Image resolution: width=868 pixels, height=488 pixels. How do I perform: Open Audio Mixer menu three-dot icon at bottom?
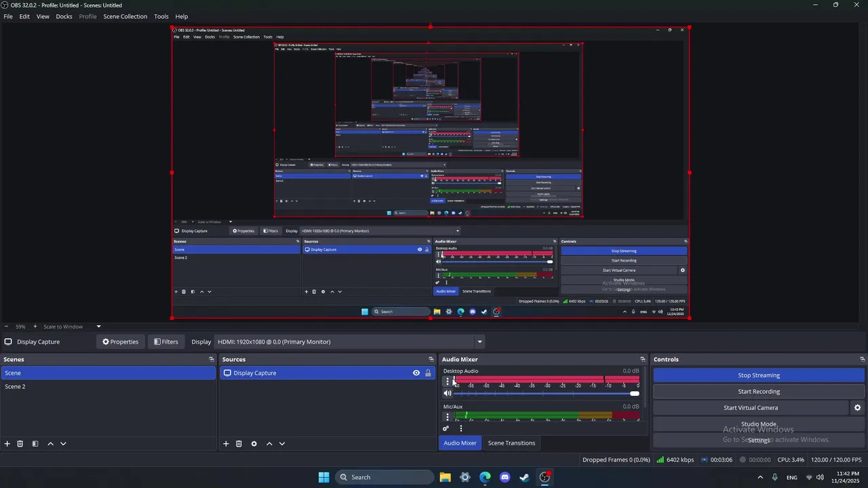461,428
